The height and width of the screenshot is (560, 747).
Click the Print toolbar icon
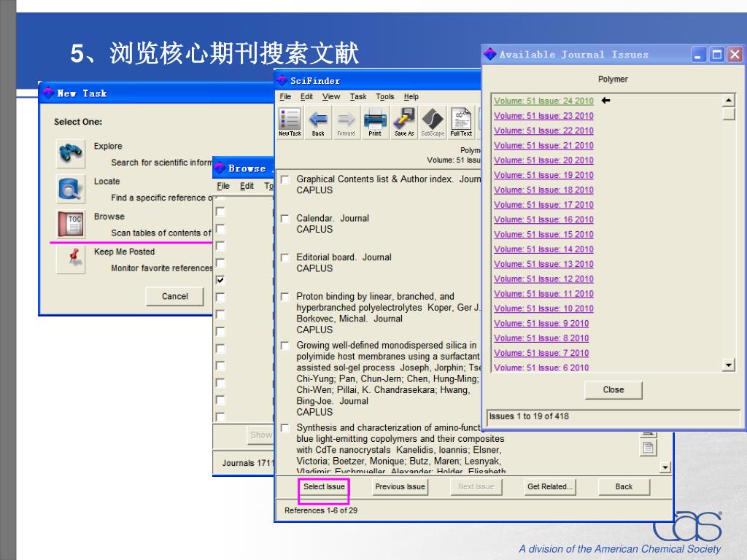(x=375, y=122)
